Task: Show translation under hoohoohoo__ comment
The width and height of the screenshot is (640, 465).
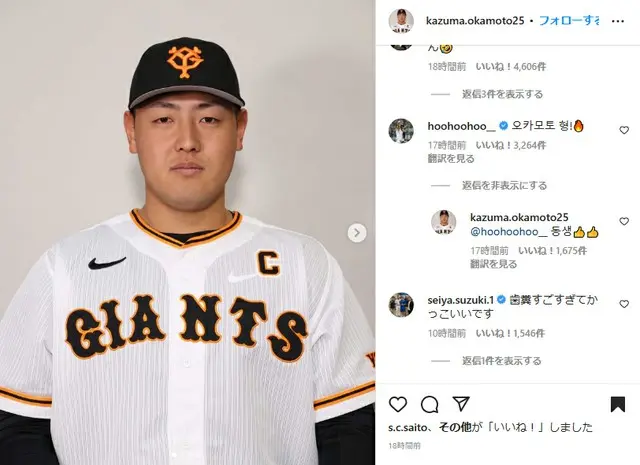Action: pyautogui.click(x=451, y=159)
